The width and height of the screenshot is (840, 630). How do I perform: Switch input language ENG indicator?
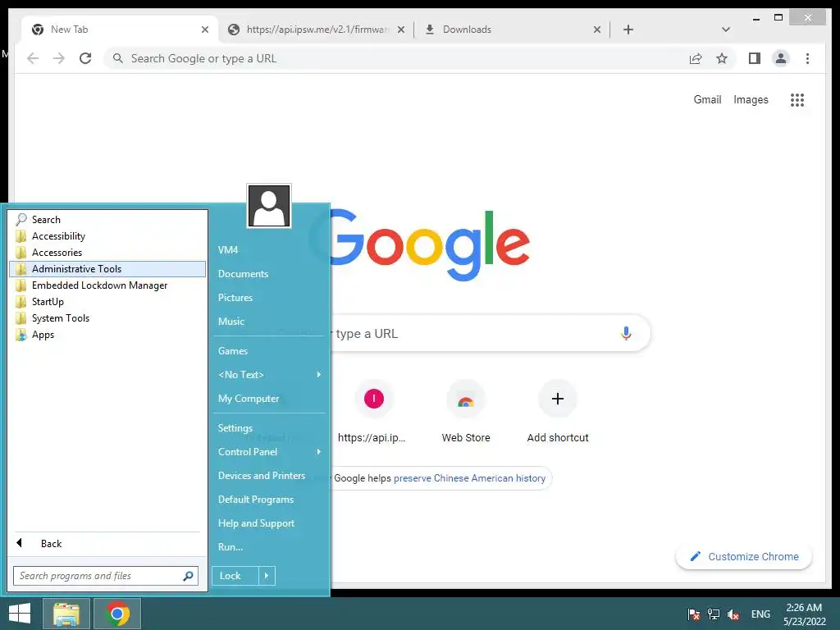tap(760, 614)
